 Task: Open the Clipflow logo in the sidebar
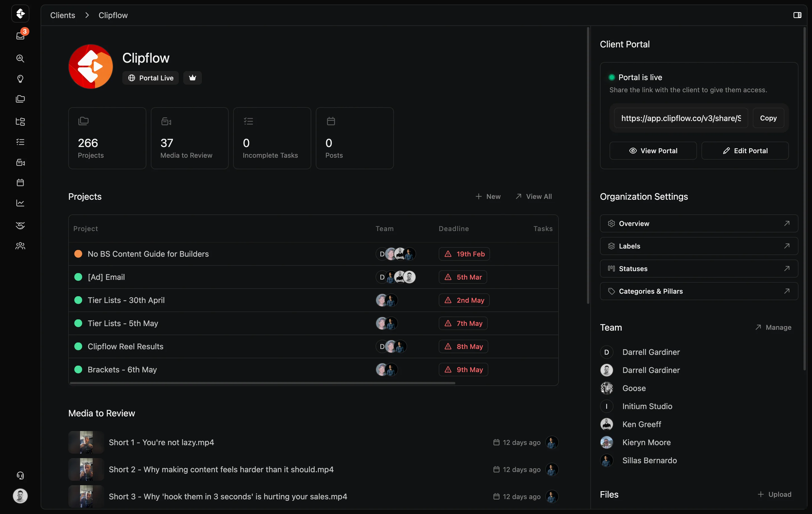coord(20,14)
